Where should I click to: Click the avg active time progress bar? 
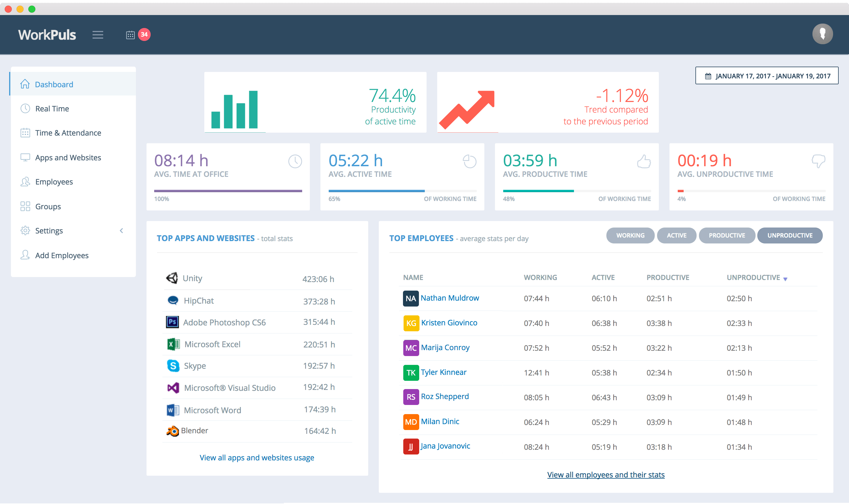402,191
